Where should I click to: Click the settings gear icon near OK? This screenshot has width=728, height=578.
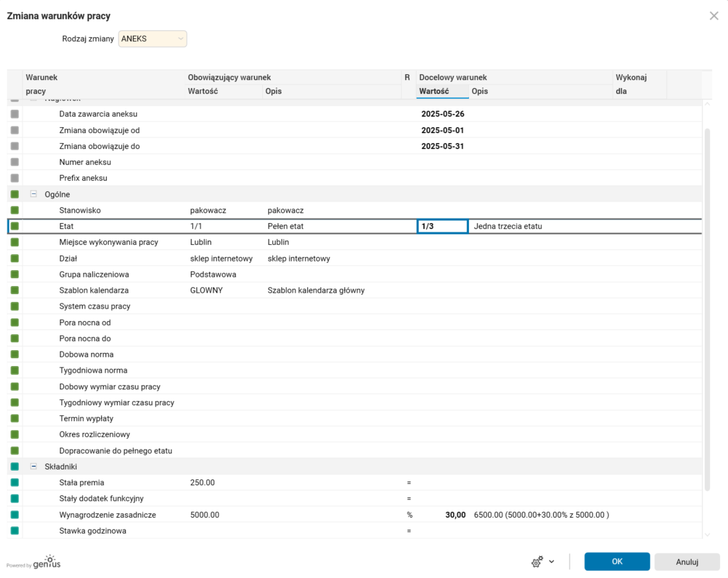point(537,561)
